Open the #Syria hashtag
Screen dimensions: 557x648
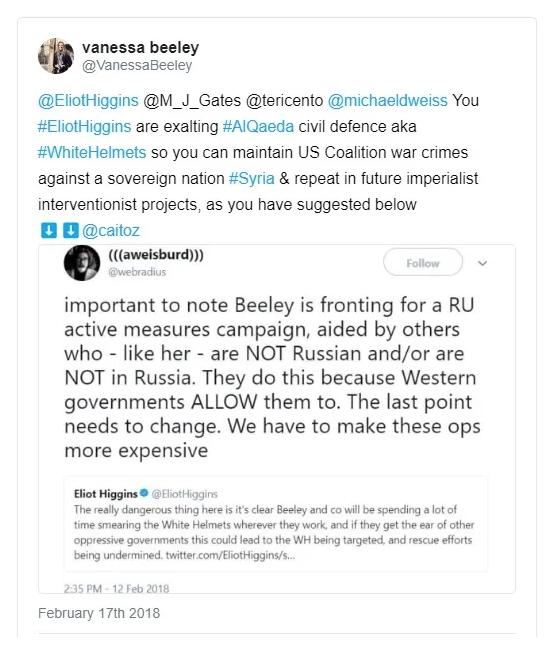[x=252, y=179]
